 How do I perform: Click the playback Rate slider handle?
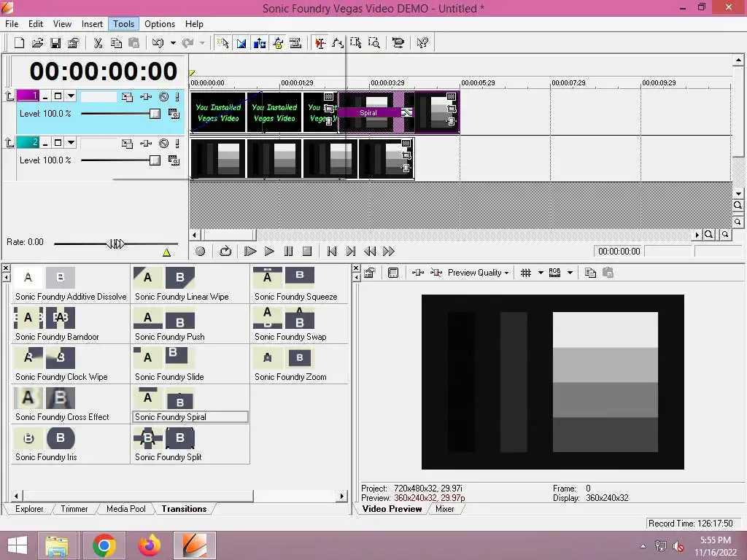[x=115, y=244]
